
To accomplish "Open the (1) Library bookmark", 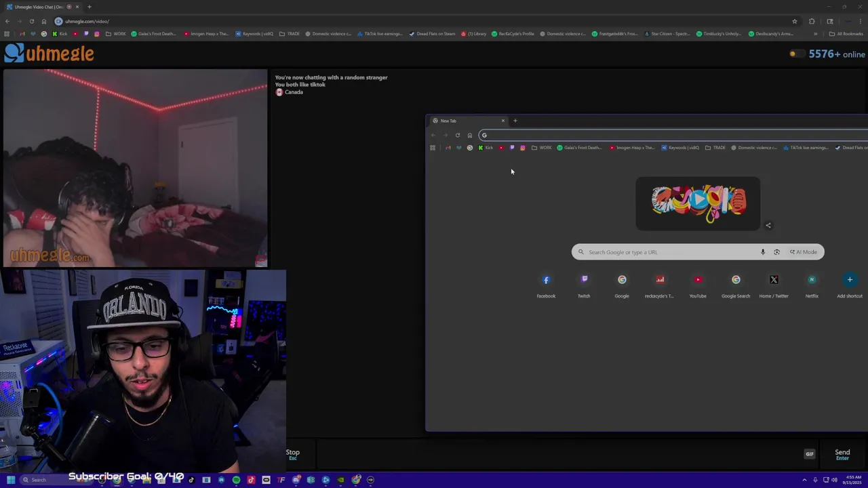I will 473,34.
